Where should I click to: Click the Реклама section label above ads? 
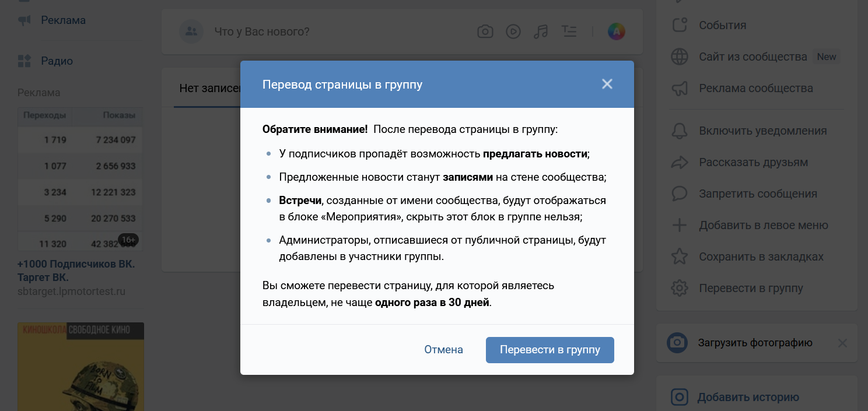point(38,93)
